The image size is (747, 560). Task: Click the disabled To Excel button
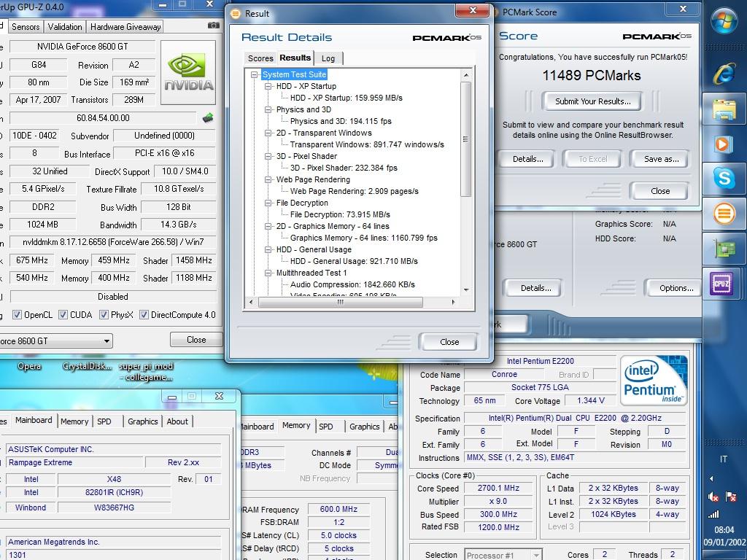(x=592, y=159)
